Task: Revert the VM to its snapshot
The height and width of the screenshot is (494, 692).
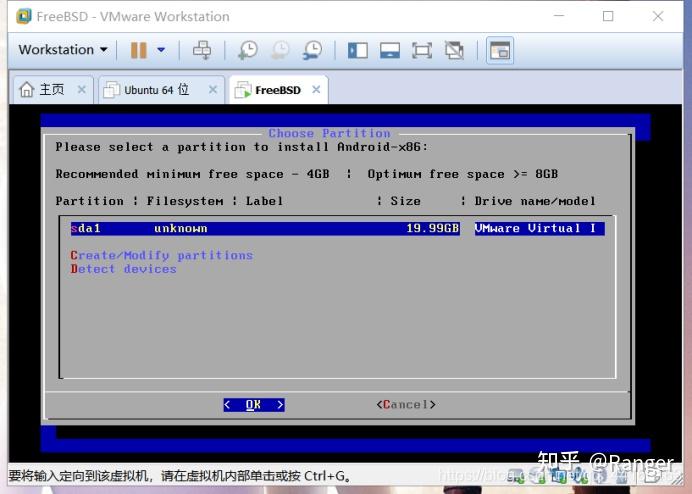Action: (280, 50)
